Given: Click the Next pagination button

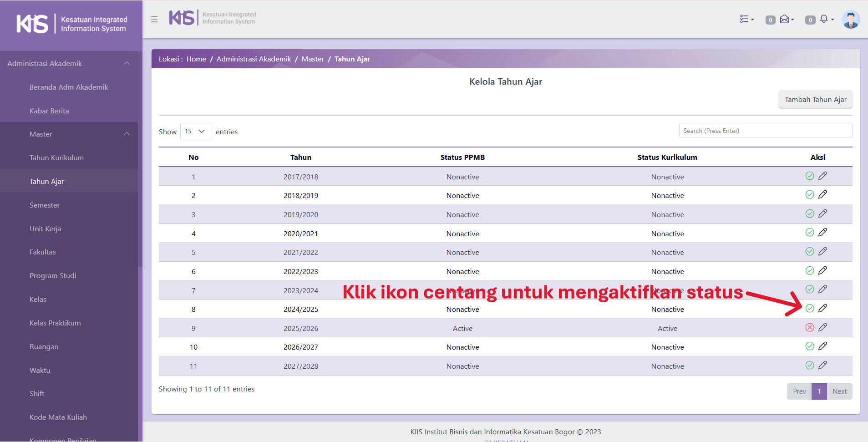Looking at the screenshot, I should 839,391.
